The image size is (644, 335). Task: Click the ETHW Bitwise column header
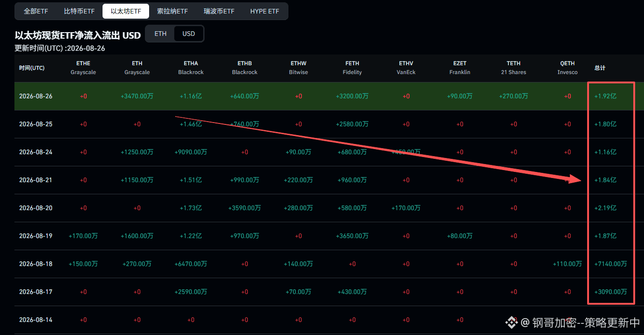298,68
